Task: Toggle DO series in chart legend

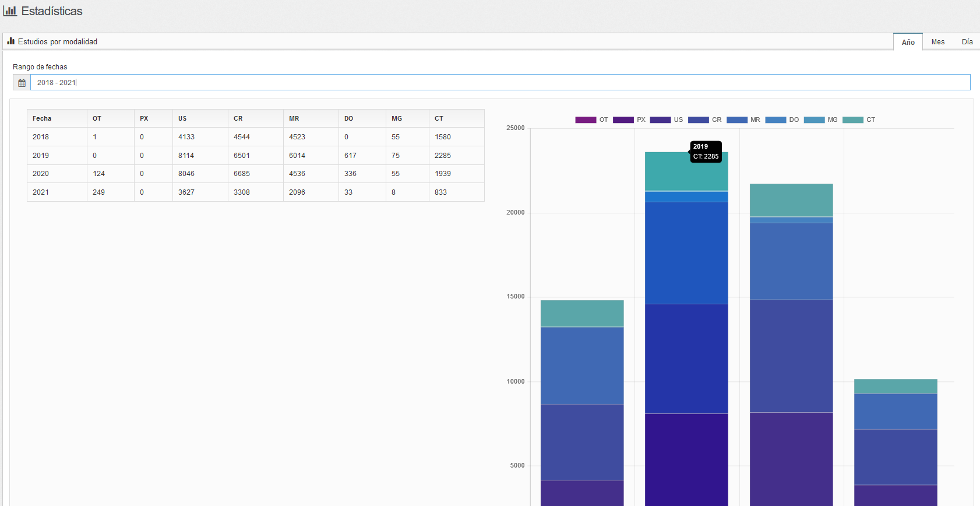Action: tap(782, 120)
